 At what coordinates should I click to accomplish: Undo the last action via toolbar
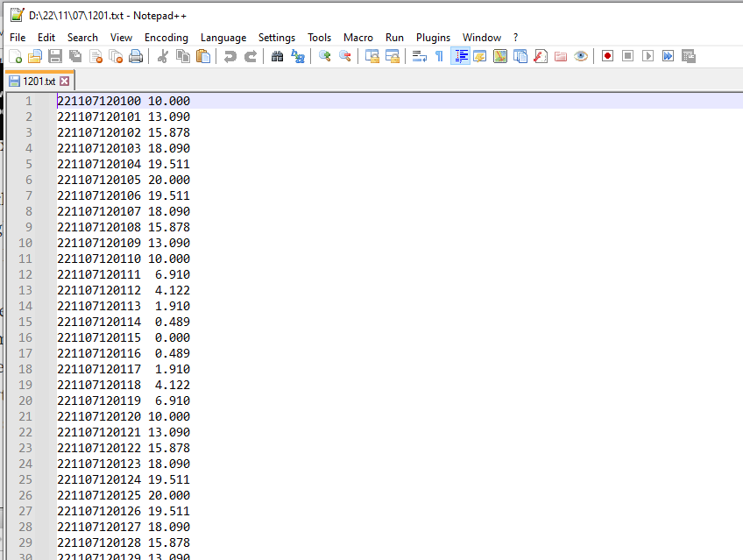coord(230,56)
